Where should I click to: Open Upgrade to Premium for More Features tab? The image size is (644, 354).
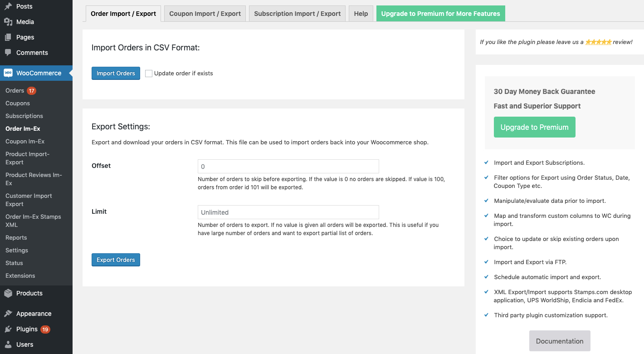coord(441,14)
